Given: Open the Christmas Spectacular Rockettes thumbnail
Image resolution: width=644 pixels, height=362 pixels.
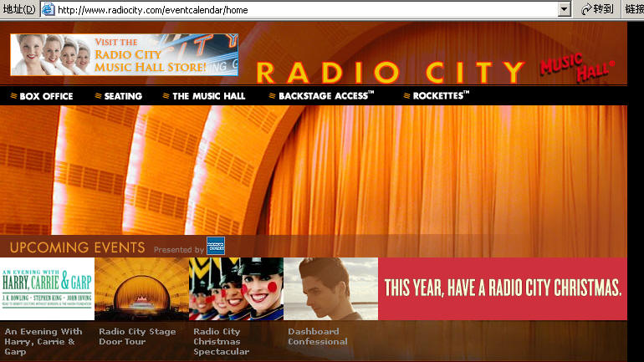Looking at the screenshot, I should pos(236,289).
